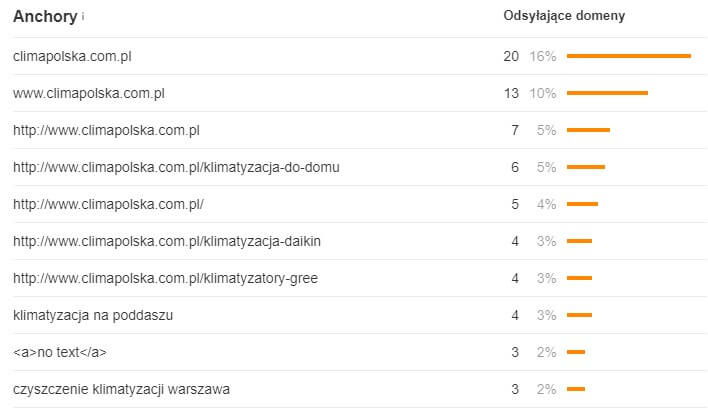Click the referring domains count 13
This screenshot has width=708, height=414.
[x=511, y=93]
